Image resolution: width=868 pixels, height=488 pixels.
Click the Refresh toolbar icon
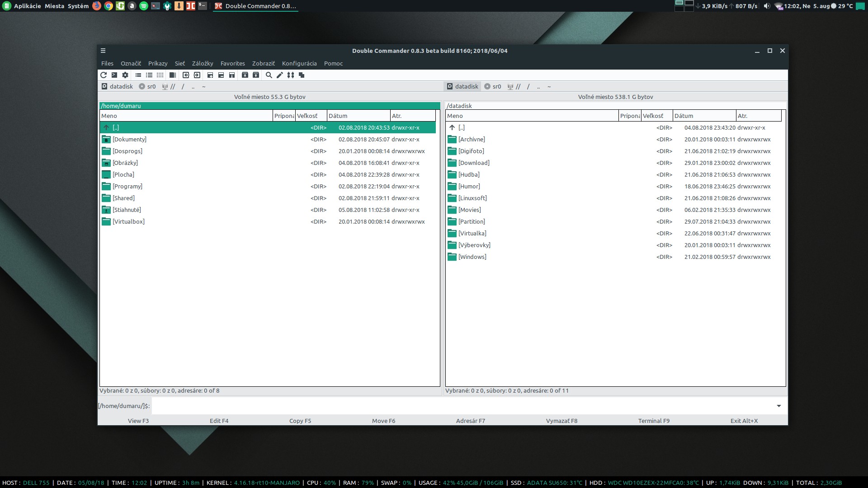(x=104, y=75)
